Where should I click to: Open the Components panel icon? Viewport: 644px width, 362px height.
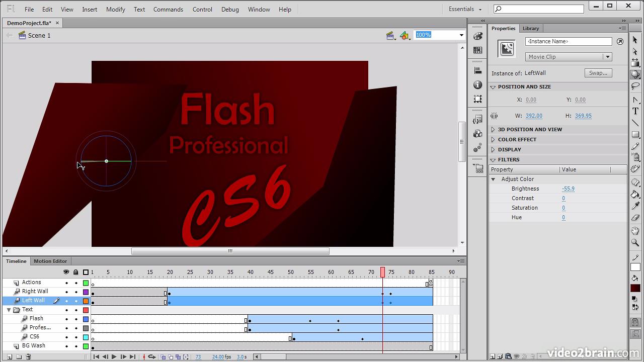[x=478, y=134]
